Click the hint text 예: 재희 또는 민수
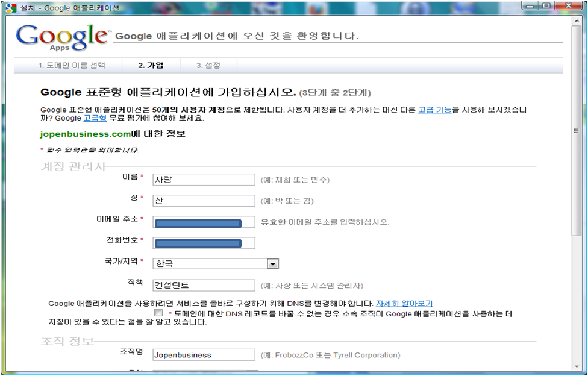 tap(295, 180)
